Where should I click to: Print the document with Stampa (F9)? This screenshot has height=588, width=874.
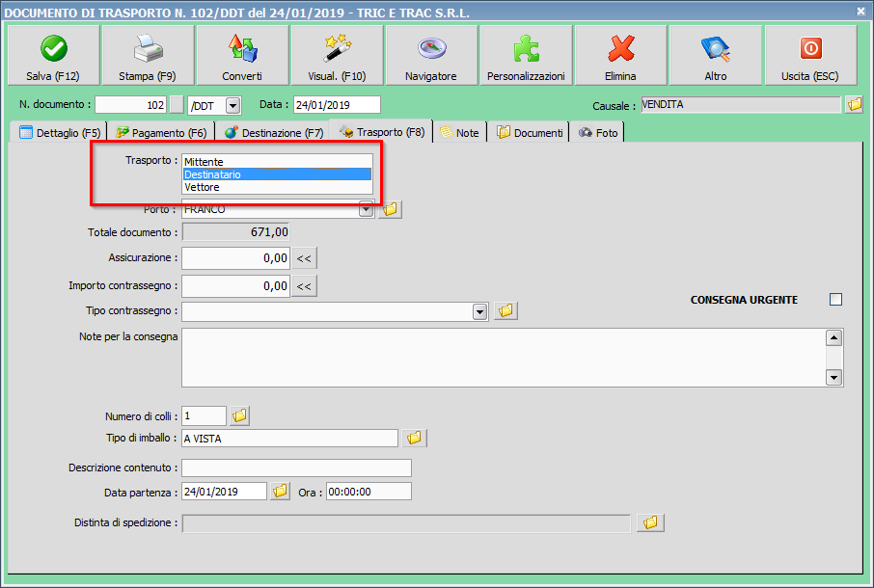coord(148,55)
